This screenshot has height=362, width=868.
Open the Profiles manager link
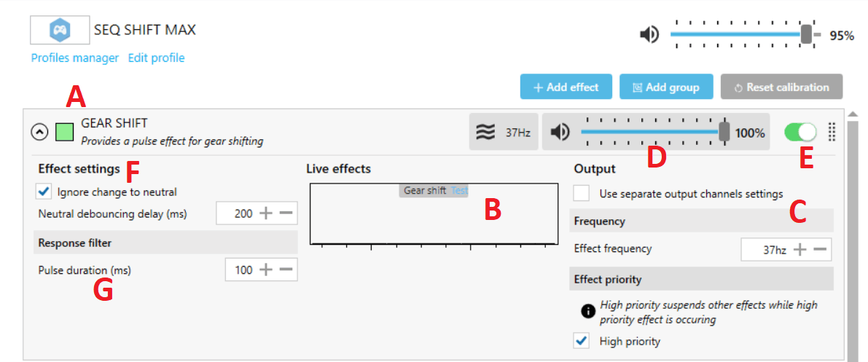(74, 58)
